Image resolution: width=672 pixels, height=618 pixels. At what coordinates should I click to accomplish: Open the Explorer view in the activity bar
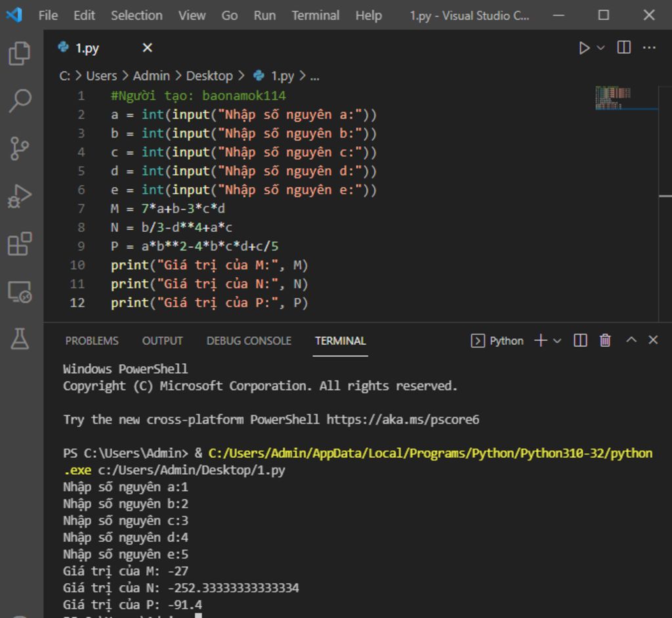(x=20, y=53)
